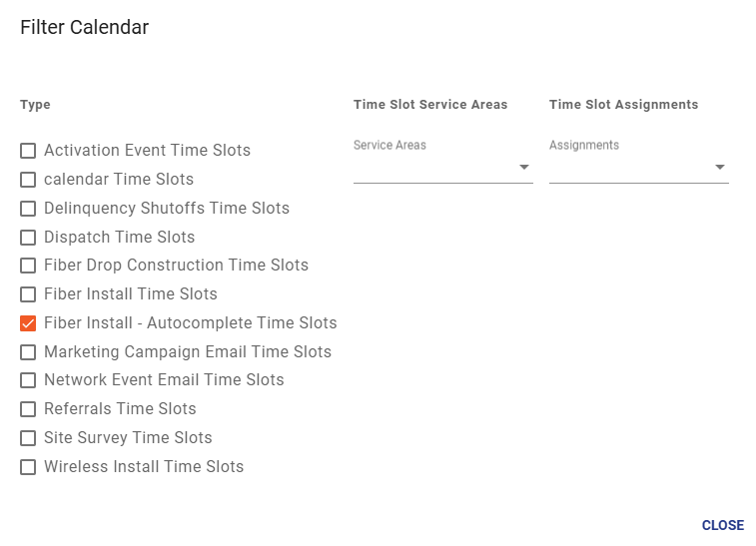Image resolution: width=756 pixels, height=546 pixels.
Task: Check the calendar Time Slots box
Action: (x=28, y=180)
